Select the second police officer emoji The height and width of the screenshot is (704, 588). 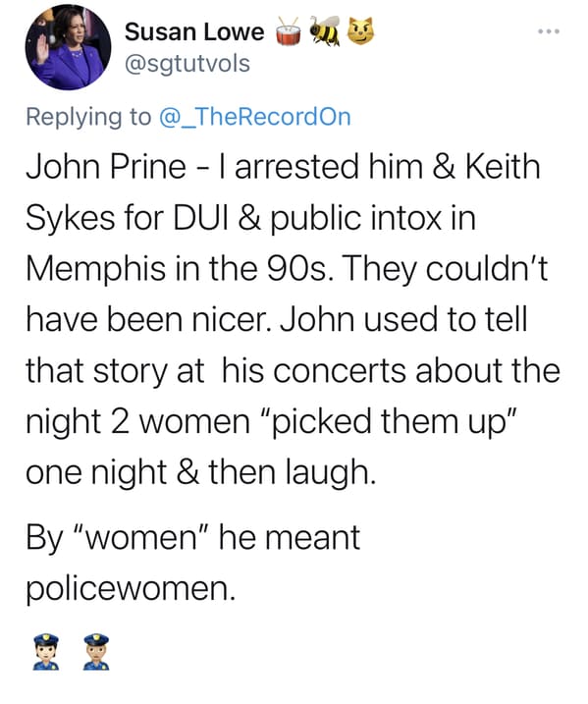pyautogui.click(x=96, y=652)
